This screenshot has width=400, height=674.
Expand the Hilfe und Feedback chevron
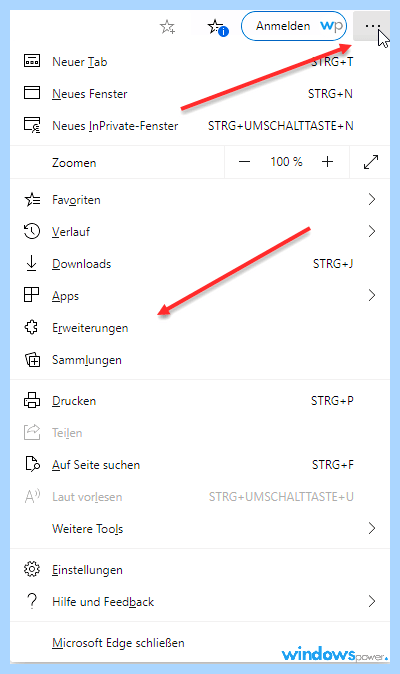(372, 601)
